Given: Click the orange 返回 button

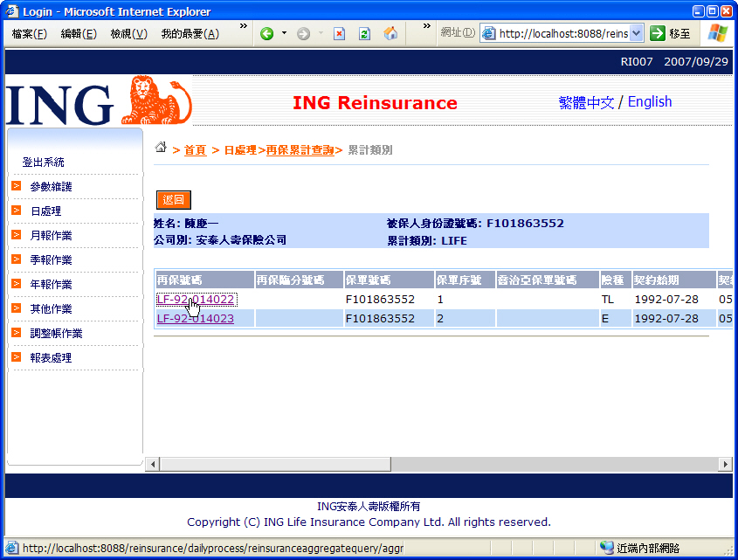Looking at the screenshot, I should point(173,200).
